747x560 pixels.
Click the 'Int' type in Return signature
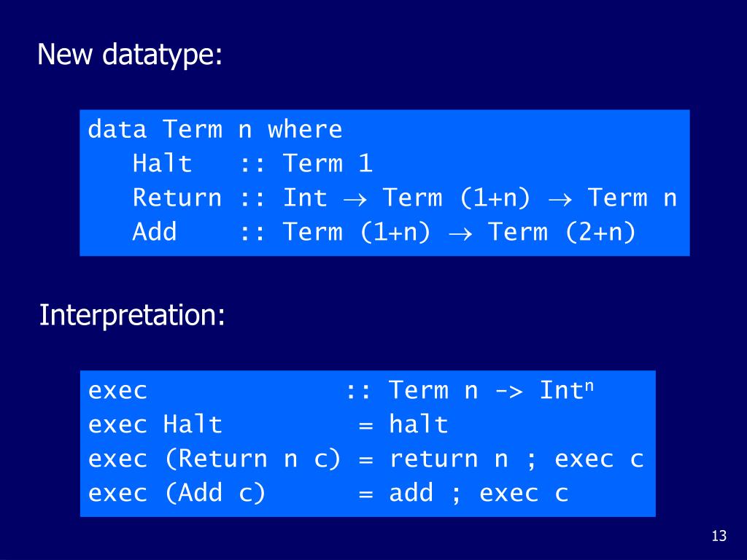click(x=305, y=198)
